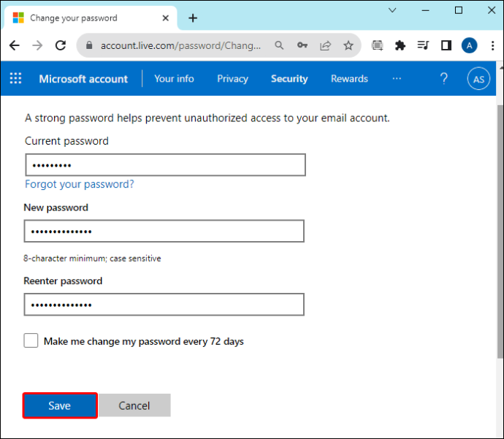Viewport: 504px width, 439px height.
Task: Open a new browser tab
Action: [x=193, y=18]
